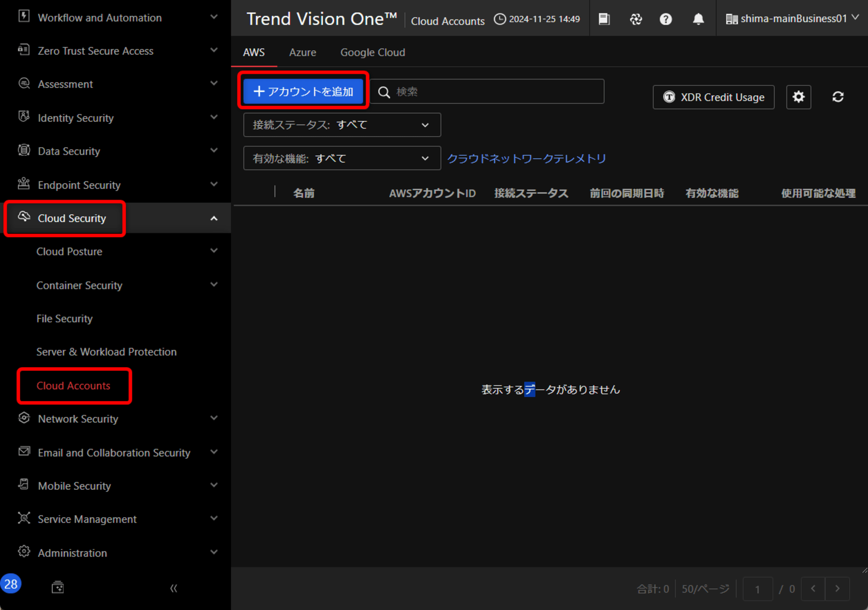
Task: Select Cloud Accounts in the sidebar
Action: click(73, 386)
